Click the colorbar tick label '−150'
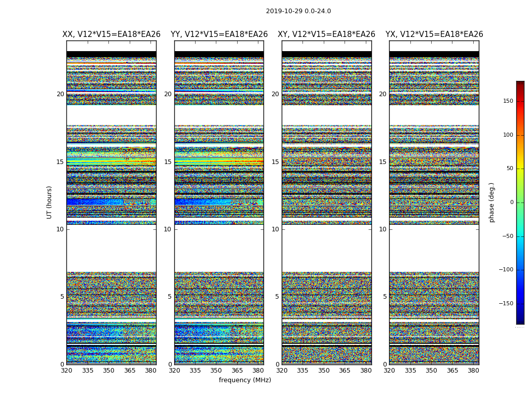This screenshot has width=532, height=405. [x=506, y=303]
